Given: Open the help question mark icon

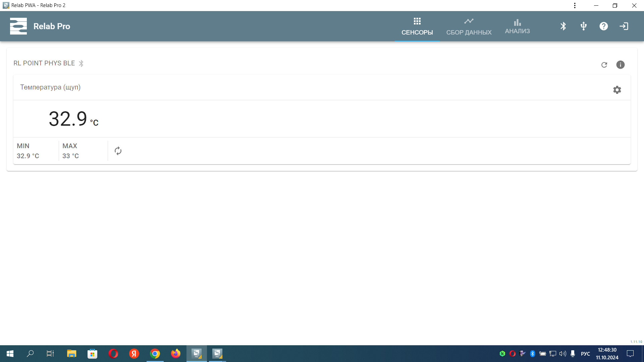Looking at the screenshot, I should pyautogui.click(x=604, y=26).
